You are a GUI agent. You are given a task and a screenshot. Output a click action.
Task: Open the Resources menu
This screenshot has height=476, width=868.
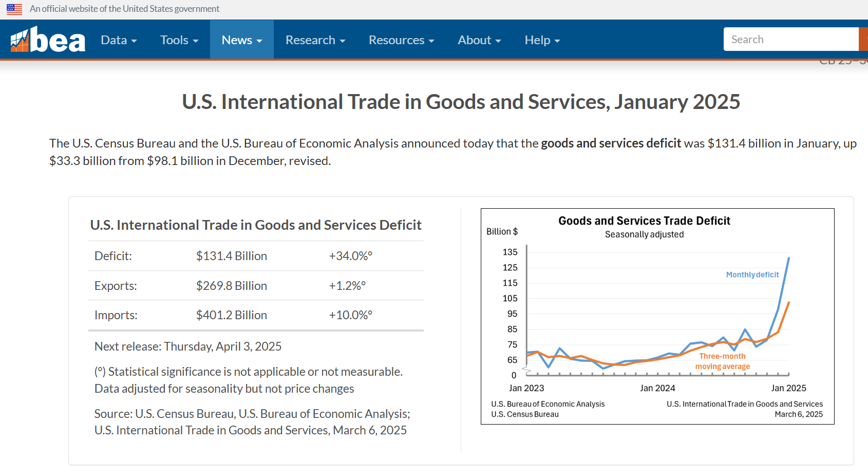point(402,40)
